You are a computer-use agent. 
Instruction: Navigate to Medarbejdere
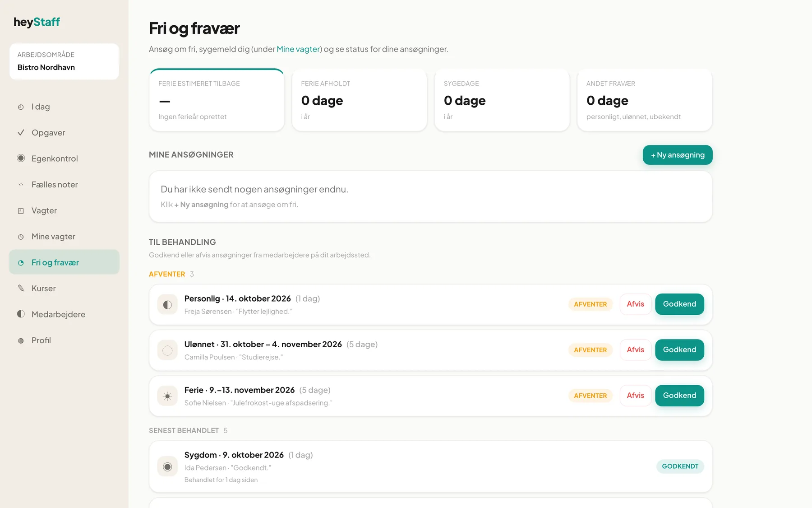(x=64, y=314)
